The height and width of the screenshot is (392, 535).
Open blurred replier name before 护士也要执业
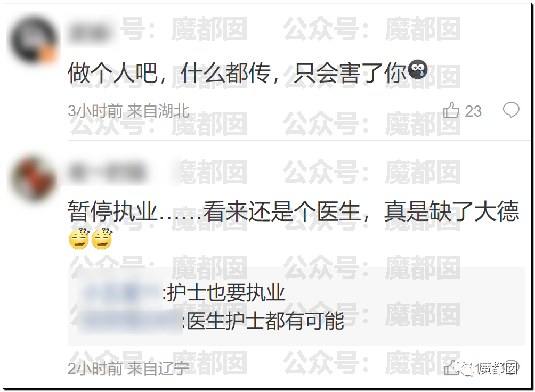point(120,292)
